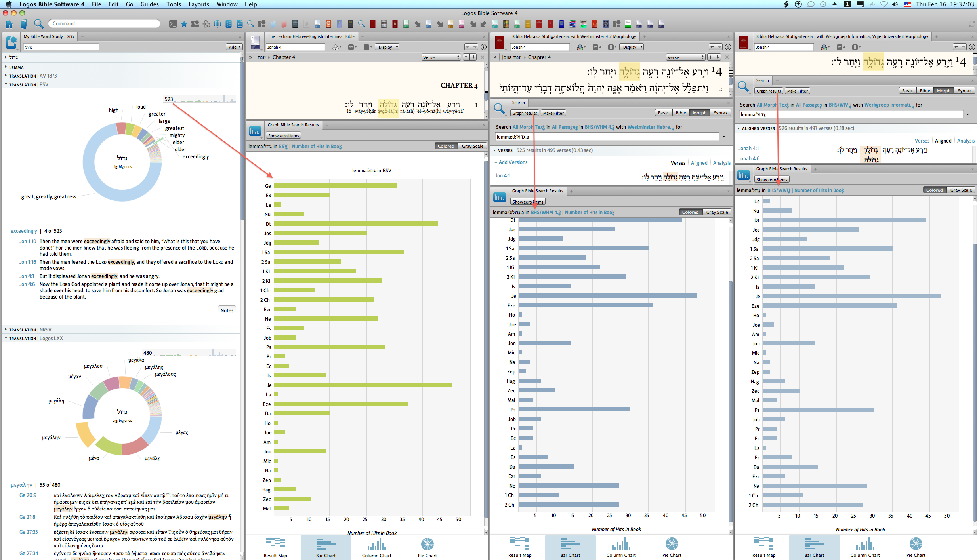Viewport: 977px width, 560px height.
Task: Click BHS Werkgroep red book cover icon
Action: tap(744, 42)
